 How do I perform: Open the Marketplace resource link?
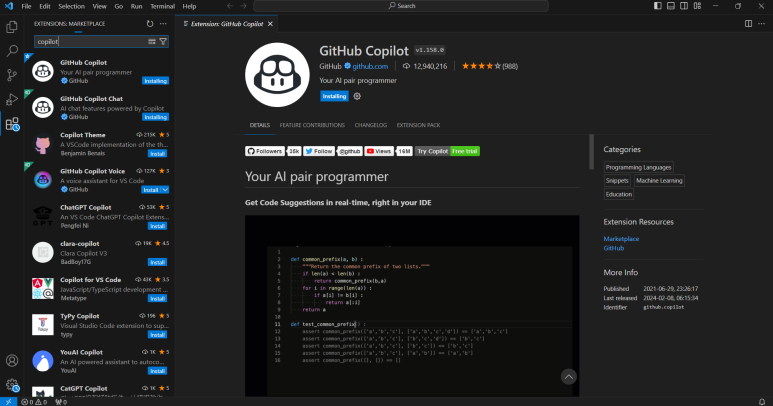(621, 238)
